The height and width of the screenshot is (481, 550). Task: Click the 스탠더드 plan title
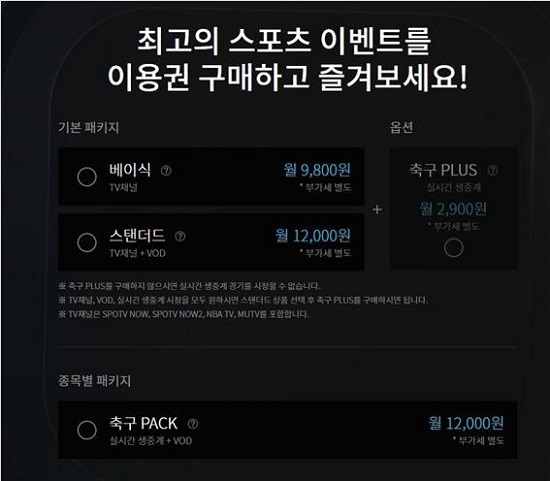(x=137, y=236)
